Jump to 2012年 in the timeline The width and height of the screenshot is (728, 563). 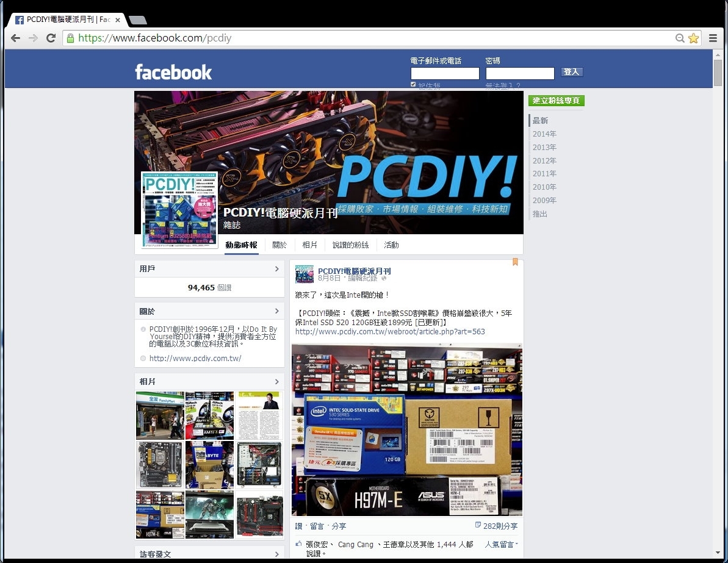(x=544, y=161)
